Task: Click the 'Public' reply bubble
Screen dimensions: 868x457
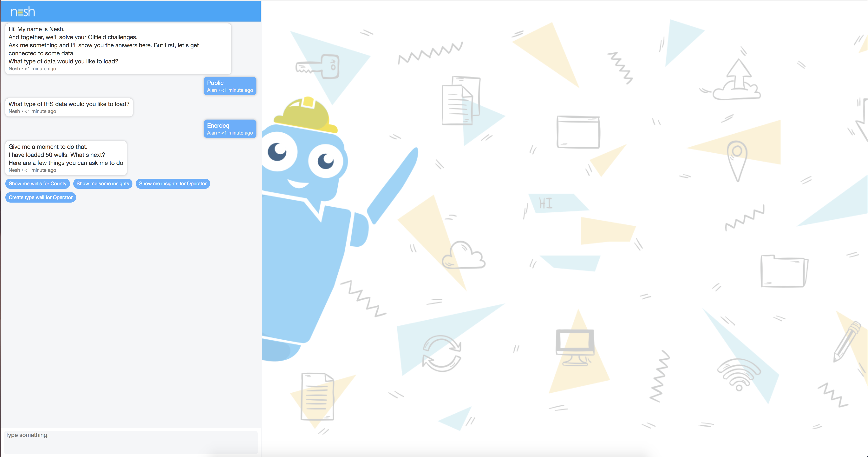Action: (x=230, y=86)
